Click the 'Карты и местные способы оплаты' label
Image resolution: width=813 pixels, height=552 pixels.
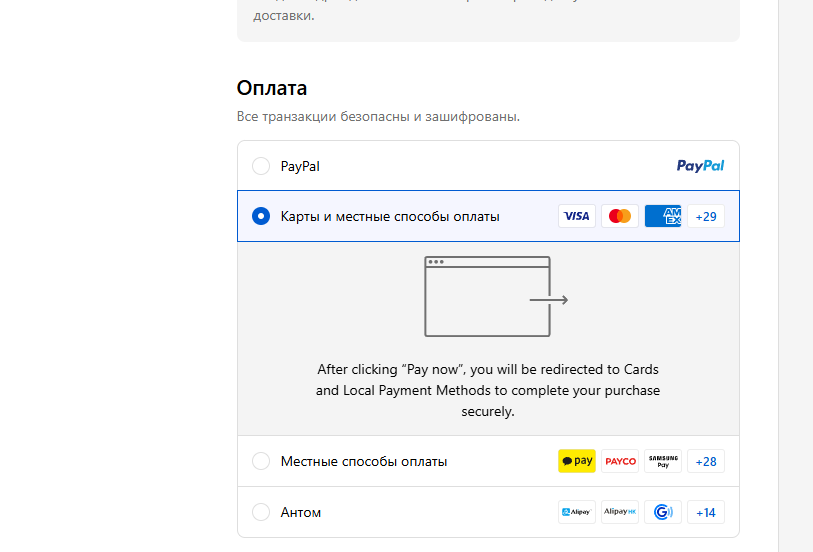[x=390, y=216]
